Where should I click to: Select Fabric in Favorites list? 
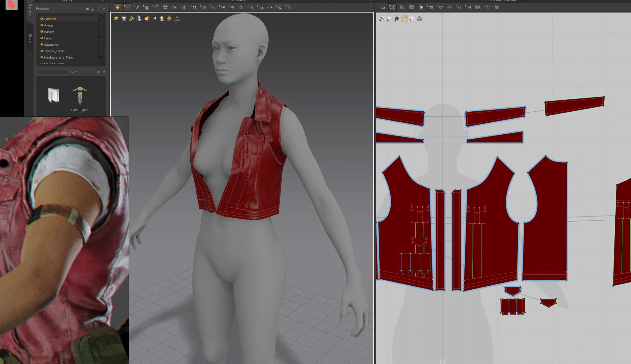coord(69,38)
